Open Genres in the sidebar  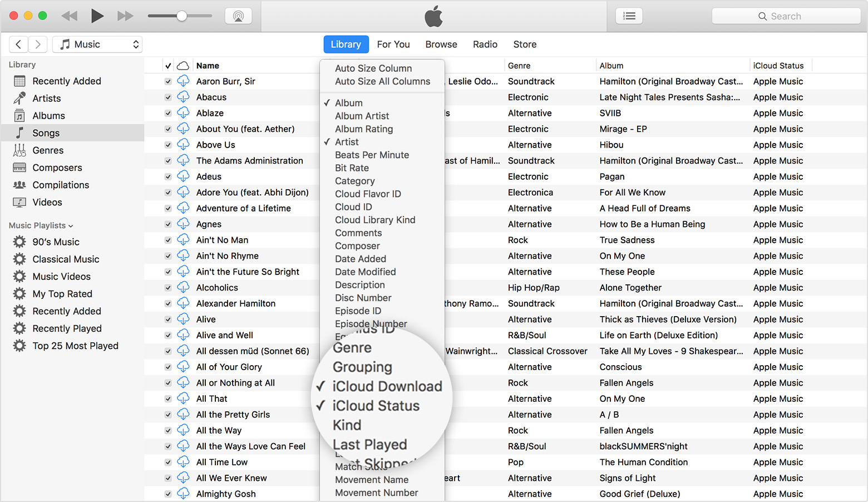click(x=72, y=150)
